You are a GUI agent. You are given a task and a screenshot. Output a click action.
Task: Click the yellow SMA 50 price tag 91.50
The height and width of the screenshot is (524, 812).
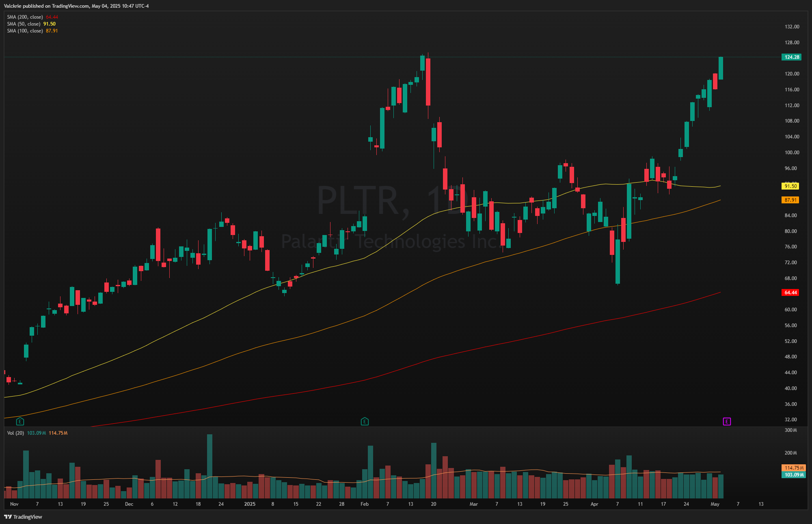coord(790,186)
